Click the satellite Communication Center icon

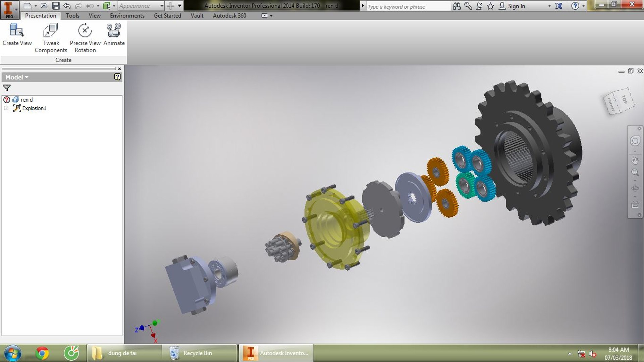(x=479, y=6)
